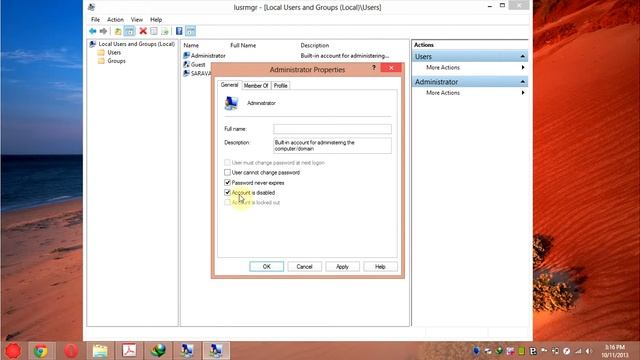Screen dimensions: 640x360
Task: Expand More Actions arrow under Users
Action: [x=523, y=67]
